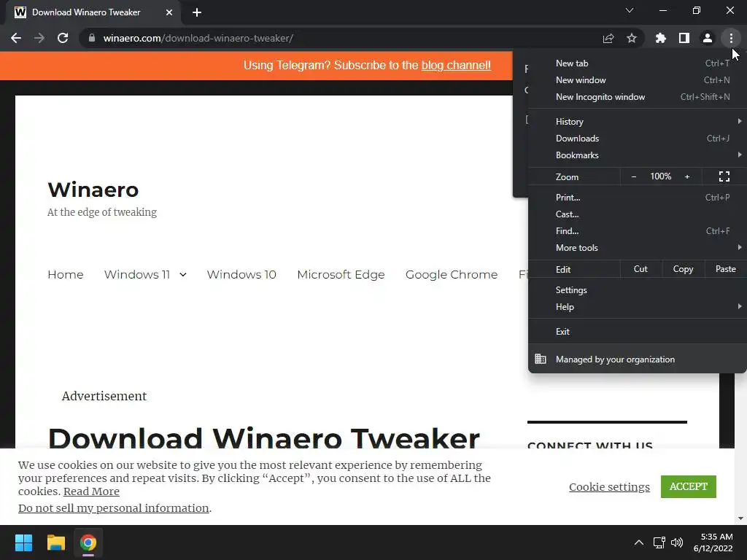Click the Download Winaero Tweaker heading

tap(264, 438)
